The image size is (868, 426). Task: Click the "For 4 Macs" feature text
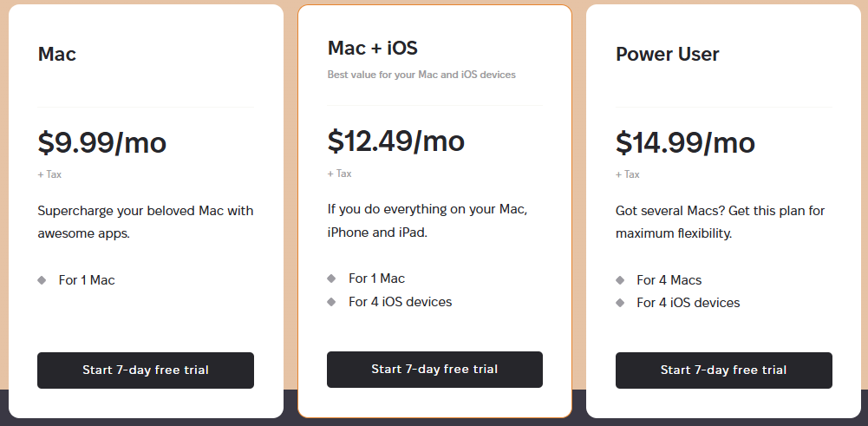pos(669,280)
